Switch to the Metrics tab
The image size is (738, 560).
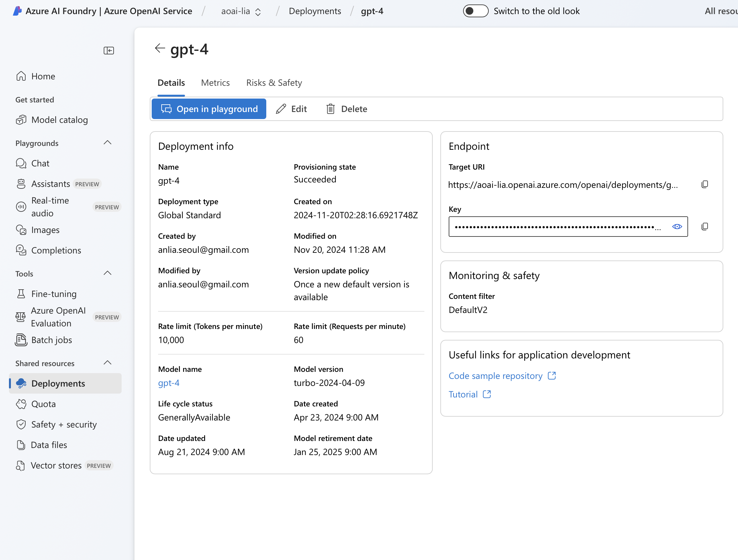(x=215, y=83)
